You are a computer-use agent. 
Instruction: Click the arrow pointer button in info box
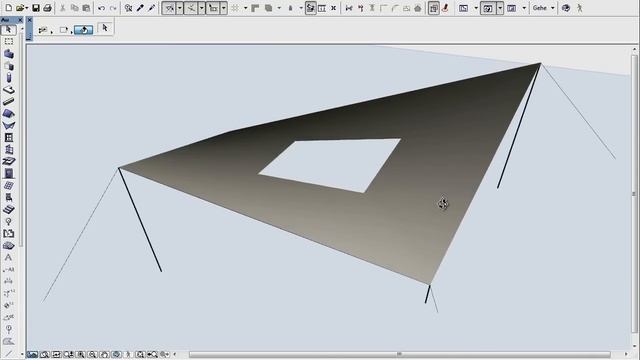click(105, 28)
